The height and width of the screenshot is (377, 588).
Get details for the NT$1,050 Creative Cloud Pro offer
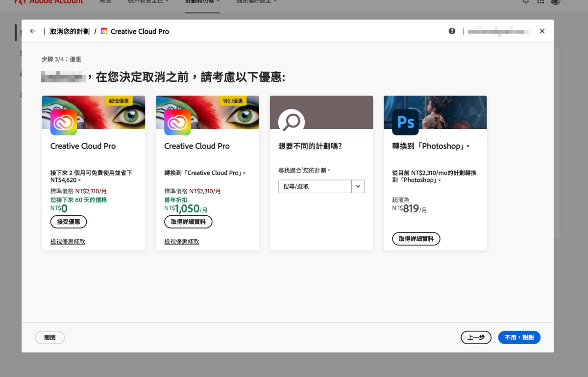pyautogui.click(x=188, y=222)
